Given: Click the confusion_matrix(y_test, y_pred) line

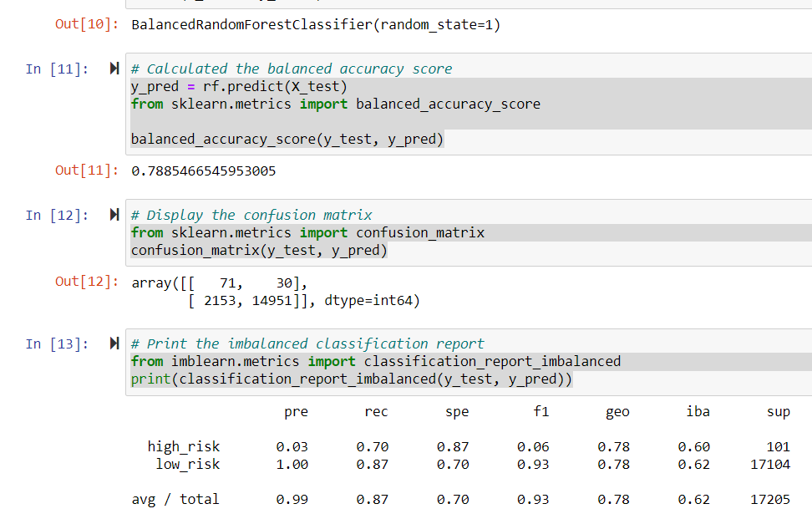Looking at the screenshot, I should [x=259, y=250].
